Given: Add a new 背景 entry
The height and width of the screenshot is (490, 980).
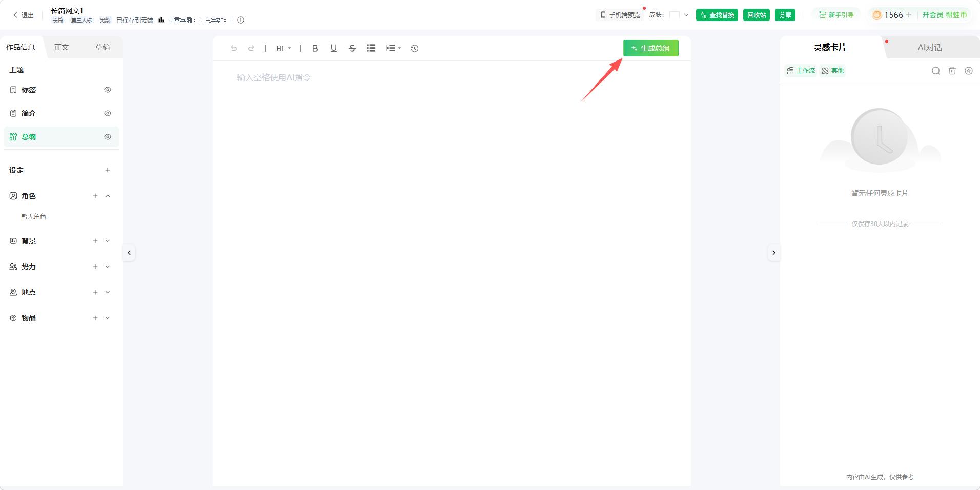Looking at the screenshot, I should pos(95,241).
